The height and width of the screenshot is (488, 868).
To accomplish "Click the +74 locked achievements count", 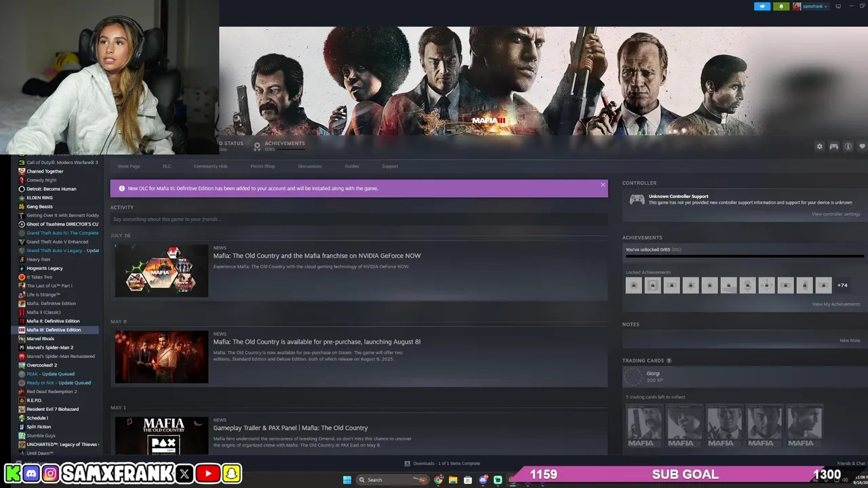I will coord(842,285).
